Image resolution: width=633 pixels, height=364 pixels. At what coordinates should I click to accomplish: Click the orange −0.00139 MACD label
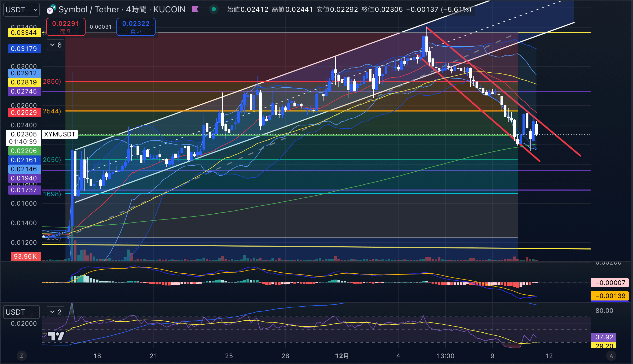(610, 296)
